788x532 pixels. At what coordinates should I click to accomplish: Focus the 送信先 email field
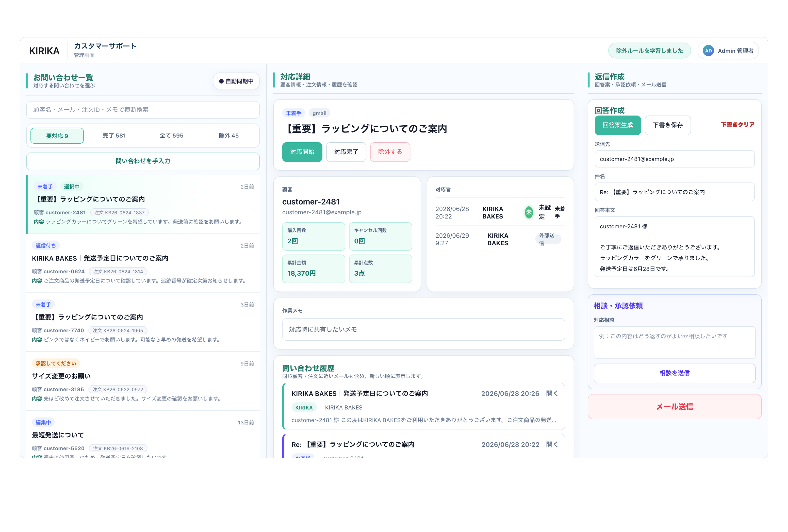point(674,159)
